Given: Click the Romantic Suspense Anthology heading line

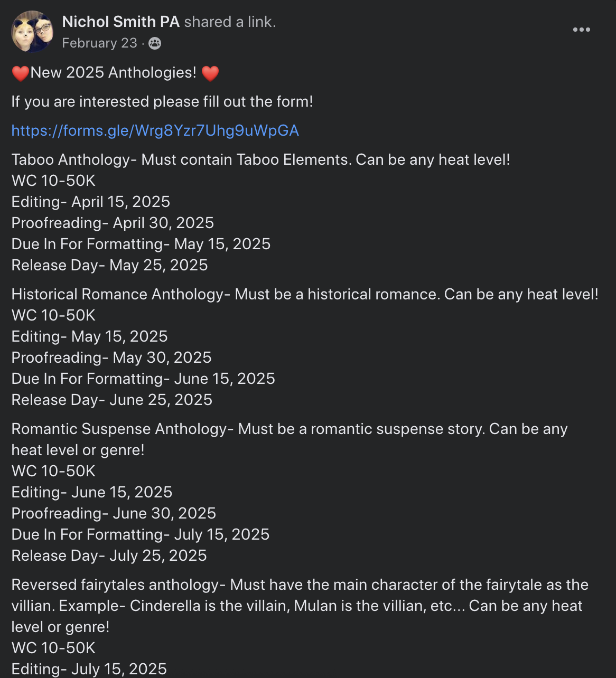Looking at the screenshot, I should coord(289,429).
